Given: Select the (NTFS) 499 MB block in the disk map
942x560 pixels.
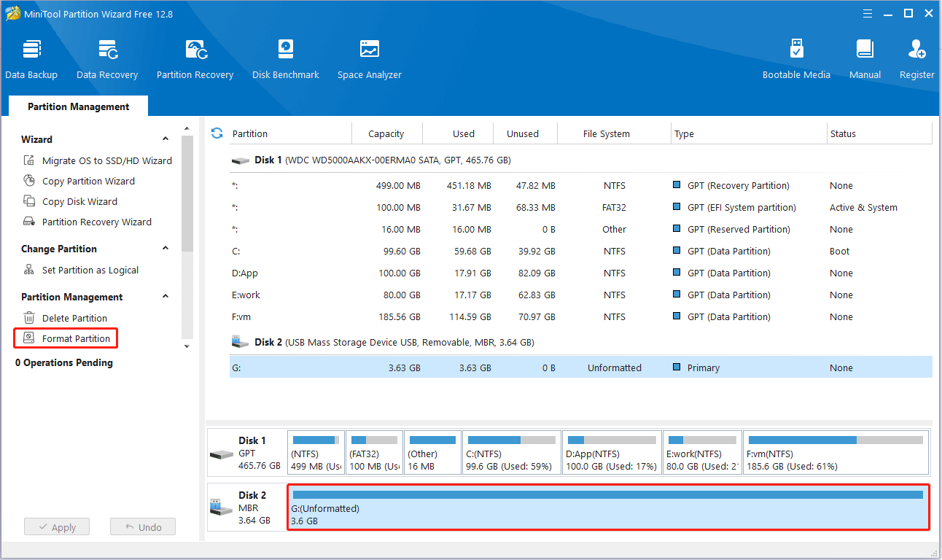Looking at the screenshot, I should [x=316, y=453].
